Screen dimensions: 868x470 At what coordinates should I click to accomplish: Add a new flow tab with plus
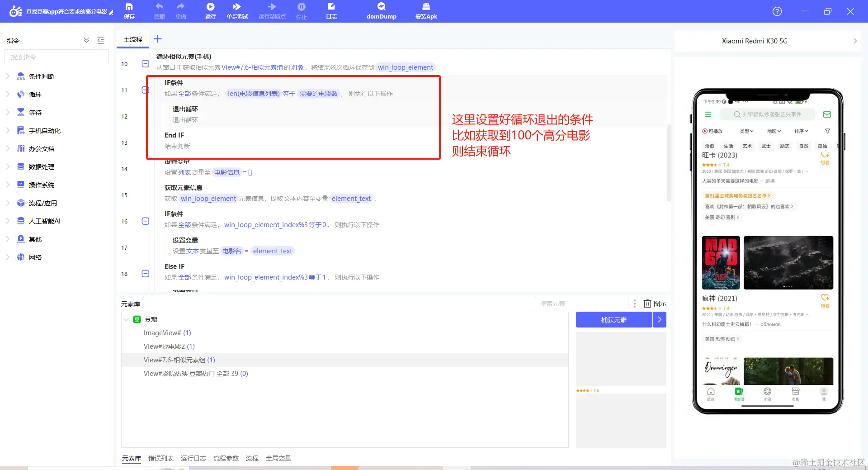point(157,39)
